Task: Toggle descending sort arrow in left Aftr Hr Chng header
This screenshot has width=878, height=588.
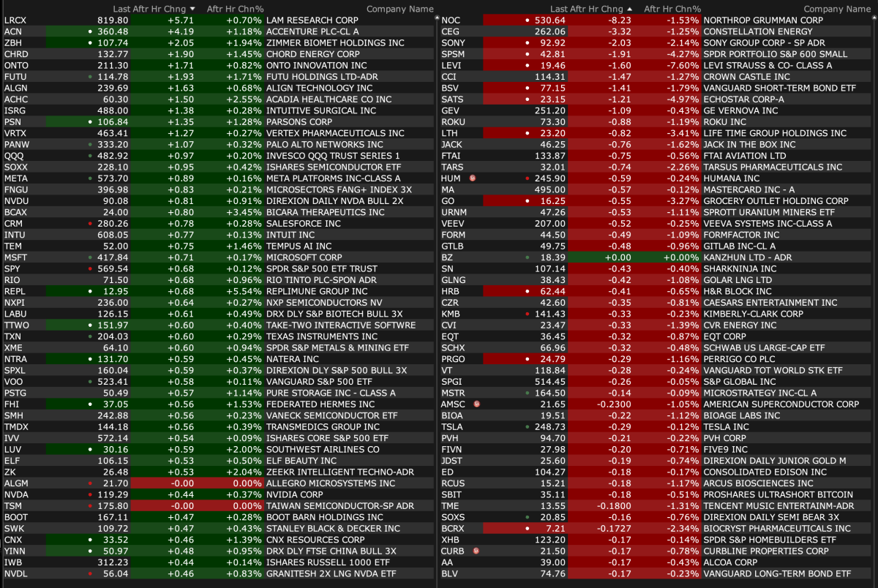Action: click(192, 9)
